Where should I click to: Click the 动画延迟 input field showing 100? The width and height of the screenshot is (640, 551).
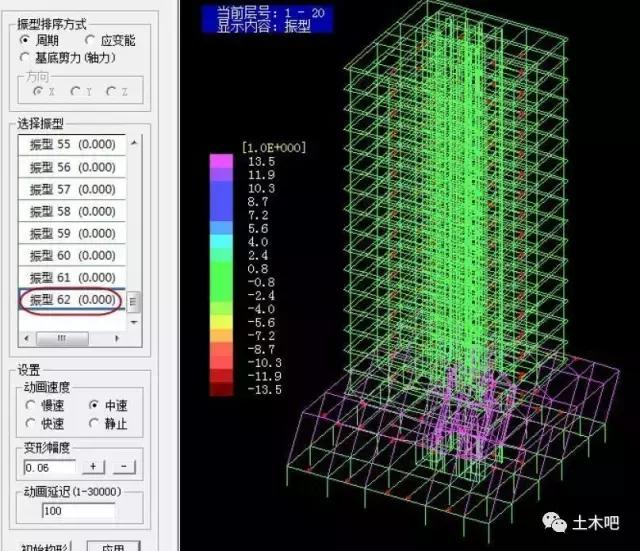point(78,511)
